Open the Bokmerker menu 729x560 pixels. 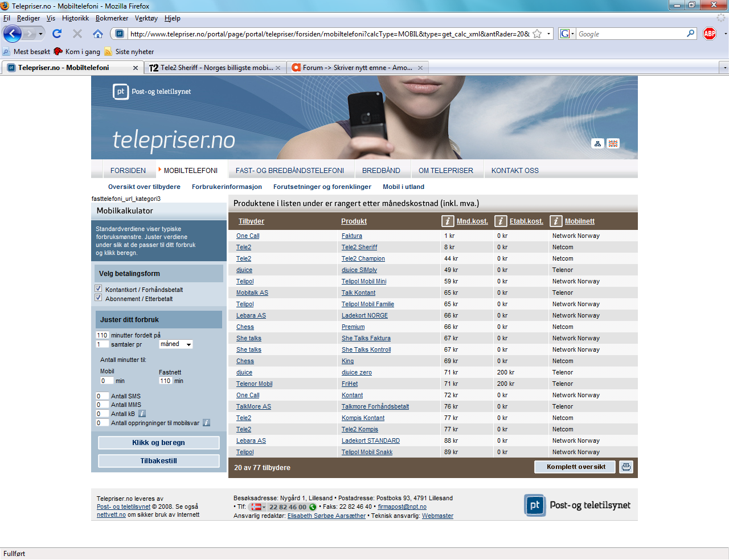click(x=112, y=18)
